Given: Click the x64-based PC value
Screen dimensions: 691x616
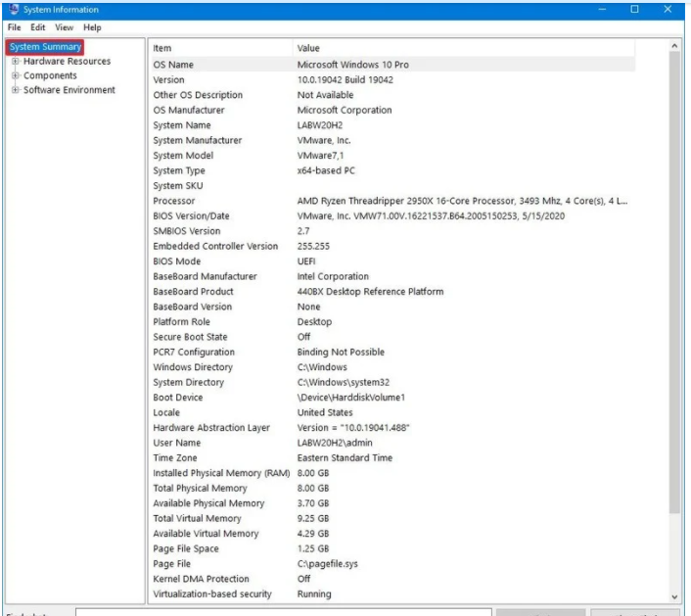Looking at the screenshot, I should click(326, 170).
